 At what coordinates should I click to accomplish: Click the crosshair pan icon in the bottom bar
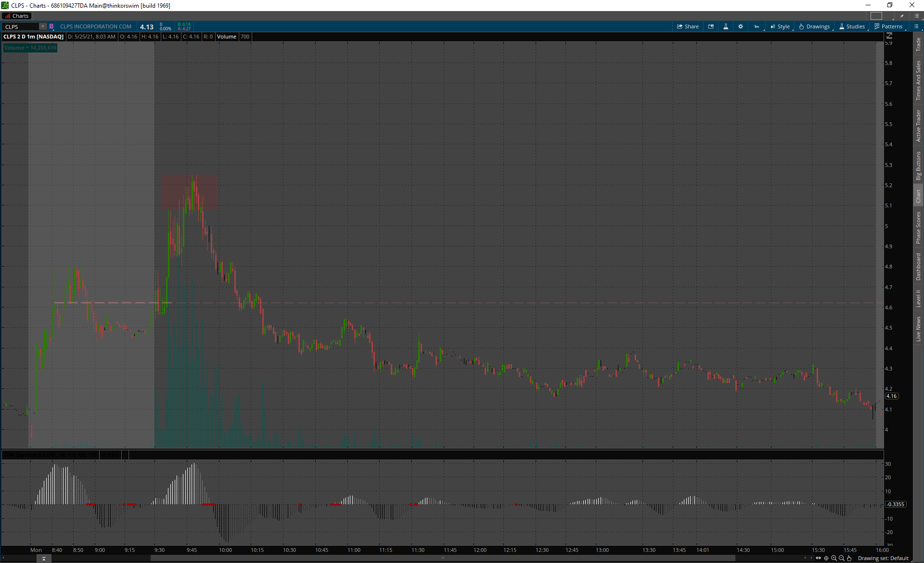pyautogui.click(x=826, y=558)
